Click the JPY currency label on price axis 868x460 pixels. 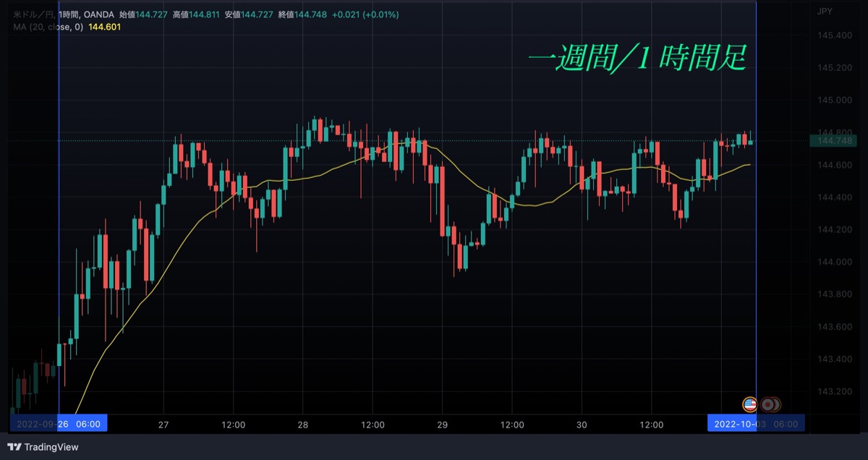pyautogui.click(x=824, y=12)
